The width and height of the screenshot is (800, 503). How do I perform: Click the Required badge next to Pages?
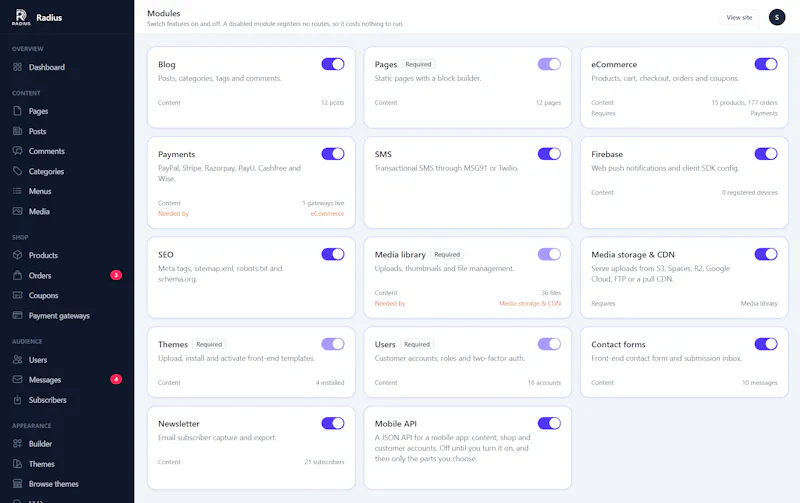coord(418,64)
